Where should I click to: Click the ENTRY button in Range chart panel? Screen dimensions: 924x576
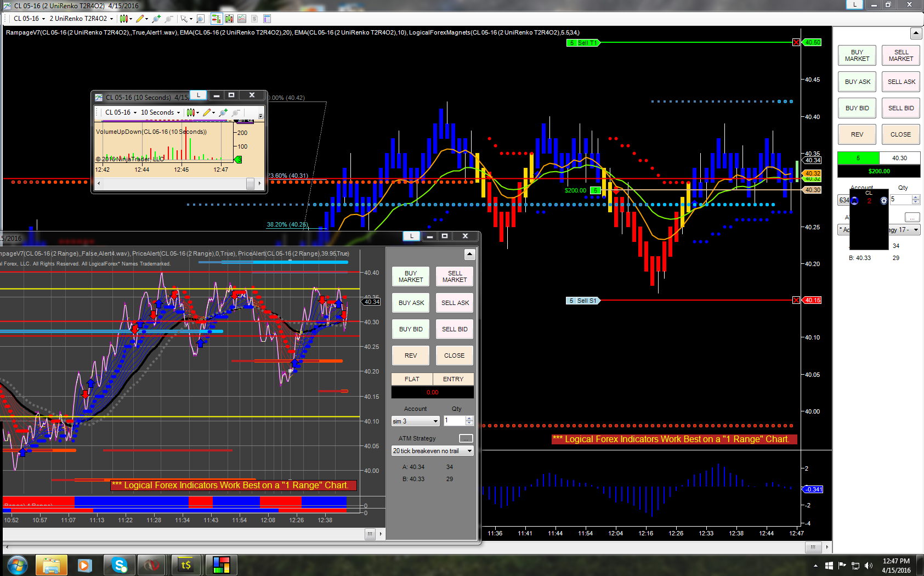(454, 379)
